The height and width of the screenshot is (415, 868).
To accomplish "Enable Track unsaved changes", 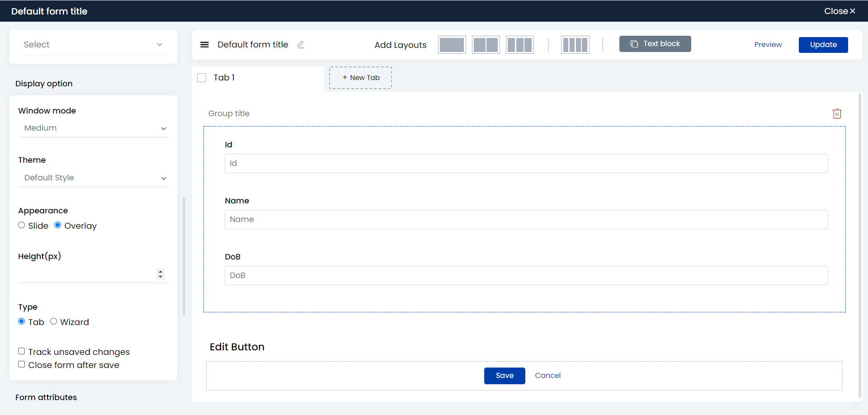I will tap(21, 351).
